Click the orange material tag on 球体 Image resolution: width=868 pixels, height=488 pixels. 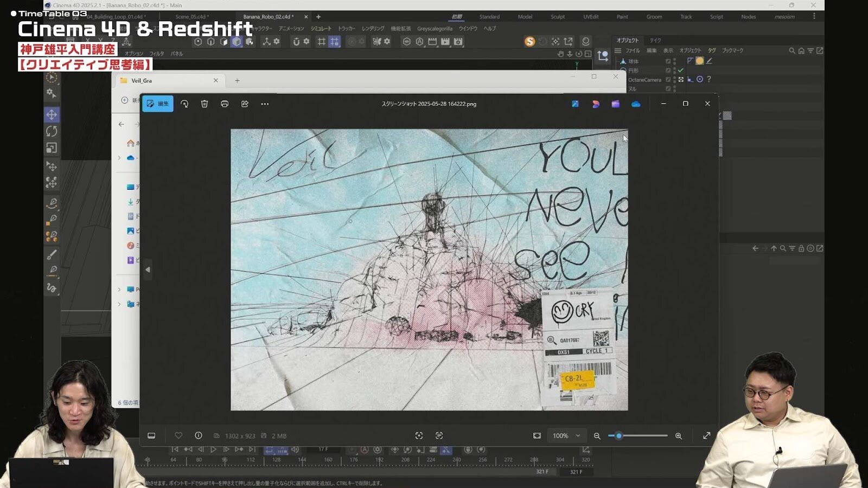tap(699, 61)
